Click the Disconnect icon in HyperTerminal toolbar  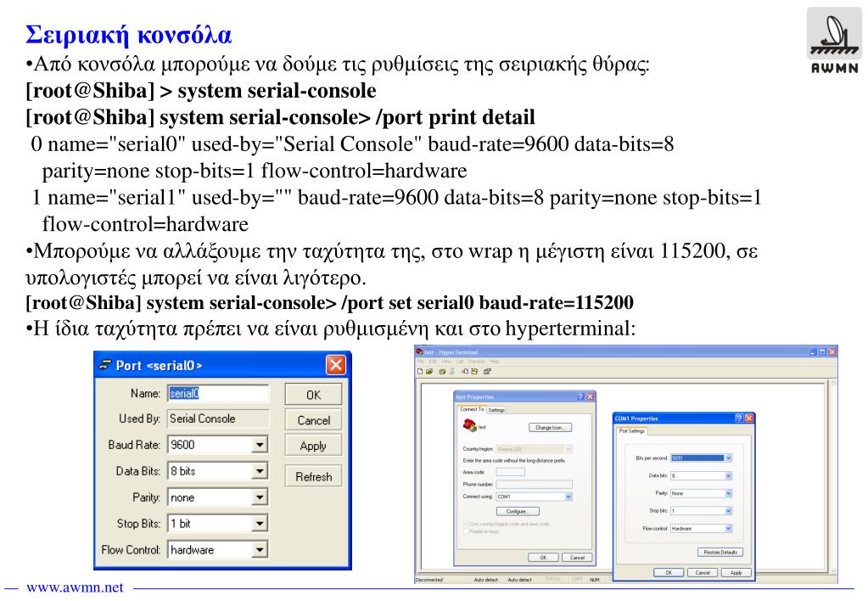tap(452, 371)
